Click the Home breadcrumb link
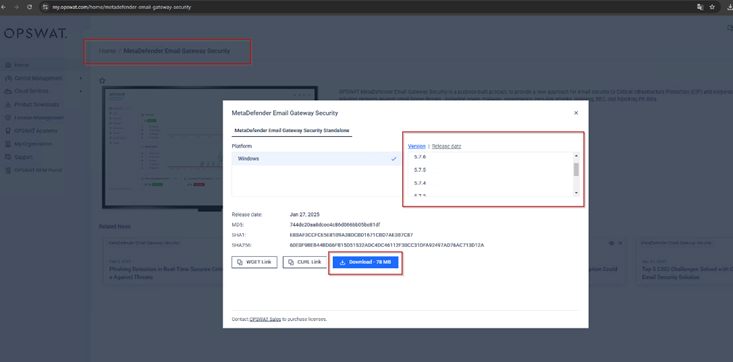 [107, 51]
